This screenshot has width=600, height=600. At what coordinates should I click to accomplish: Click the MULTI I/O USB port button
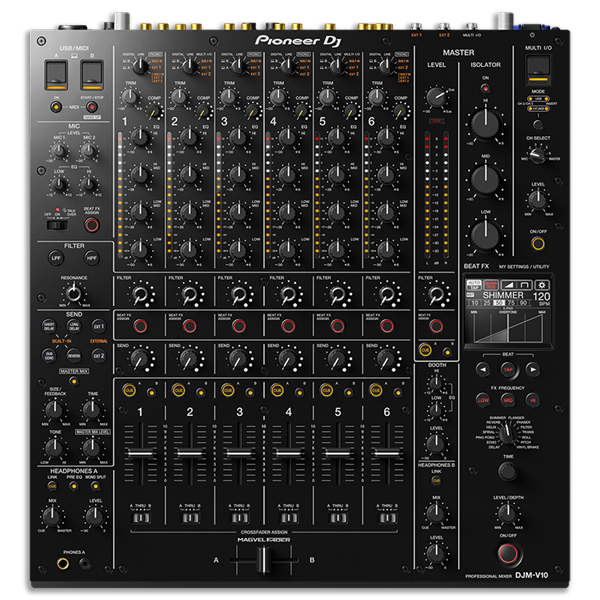click(x=538, y=70)
